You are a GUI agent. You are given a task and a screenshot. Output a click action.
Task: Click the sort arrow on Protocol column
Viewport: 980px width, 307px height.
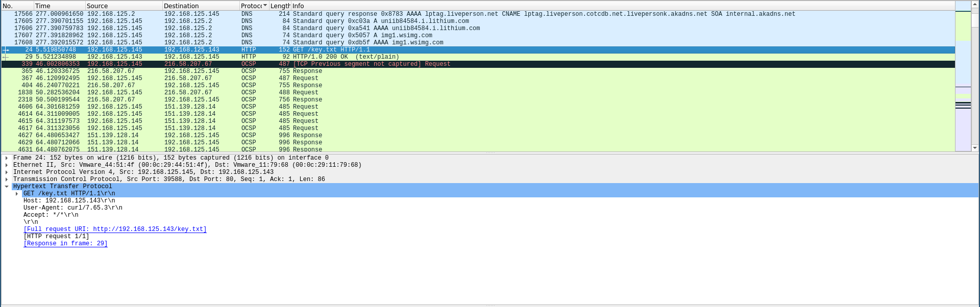click(x=265, y=6)
